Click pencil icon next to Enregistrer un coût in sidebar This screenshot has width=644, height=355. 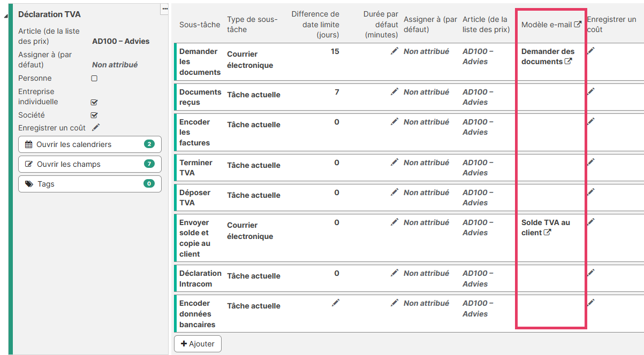click(96, 127)
